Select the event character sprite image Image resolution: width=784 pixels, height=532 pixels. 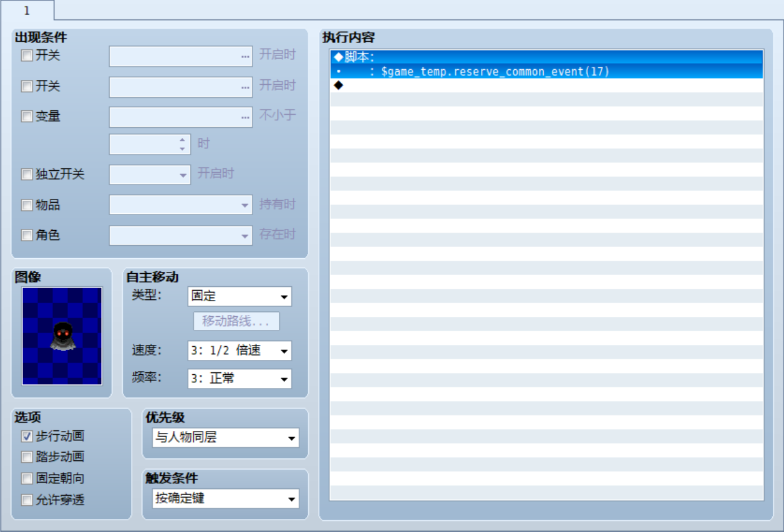click(x=62, y=336)
